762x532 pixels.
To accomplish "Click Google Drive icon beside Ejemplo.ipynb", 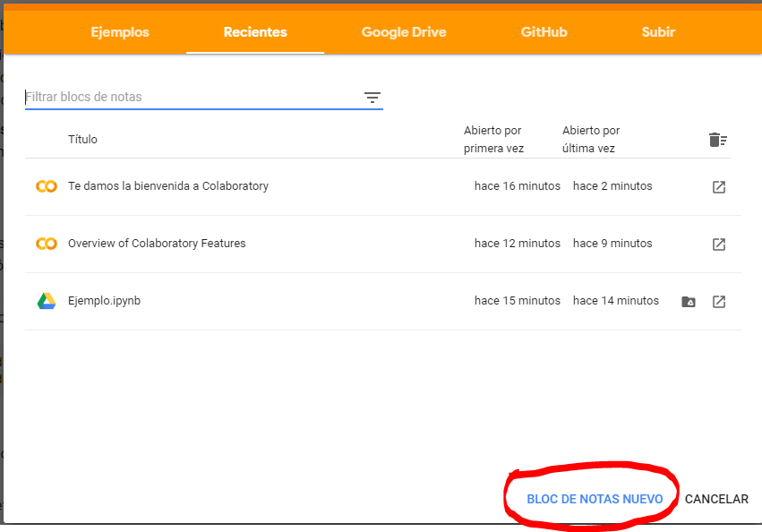I will tap(46, 301).
